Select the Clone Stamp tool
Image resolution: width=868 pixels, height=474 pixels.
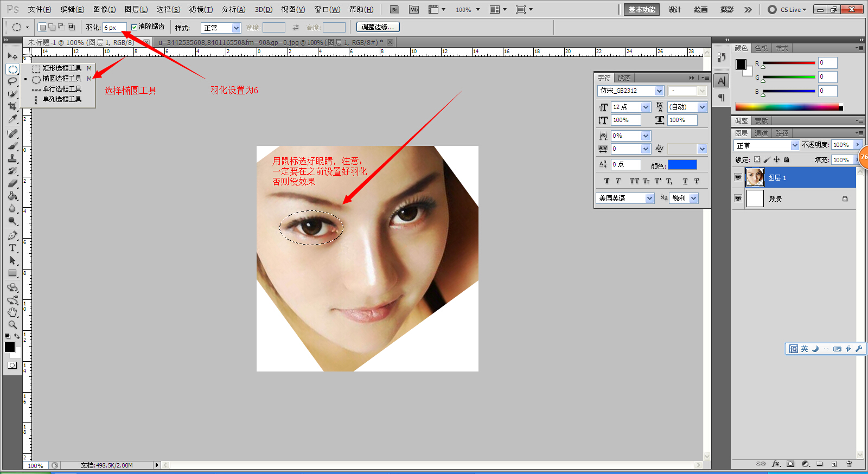point(12,158)
